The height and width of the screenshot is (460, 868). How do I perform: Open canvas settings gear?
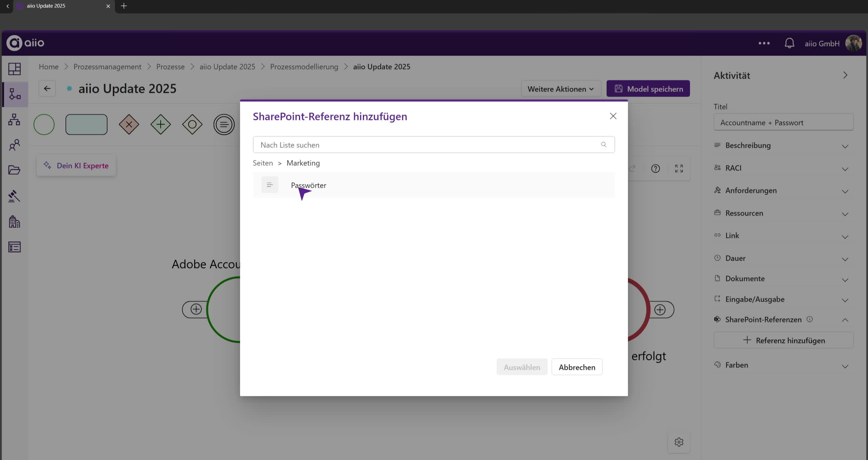(x=679, y=442)
